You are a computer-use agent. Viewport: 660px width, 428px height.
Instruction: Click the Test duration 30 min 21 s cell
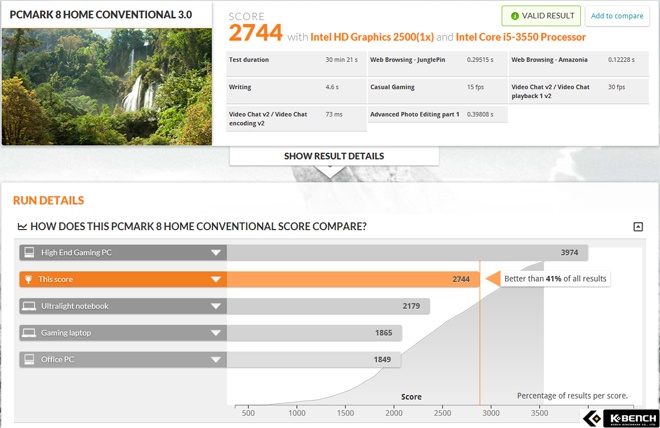coord(296,64)
